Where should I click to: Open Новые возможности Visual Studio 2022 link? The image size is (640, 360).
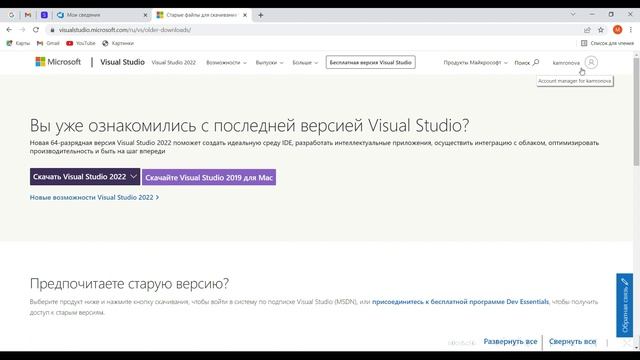click(x=94, y=198)
